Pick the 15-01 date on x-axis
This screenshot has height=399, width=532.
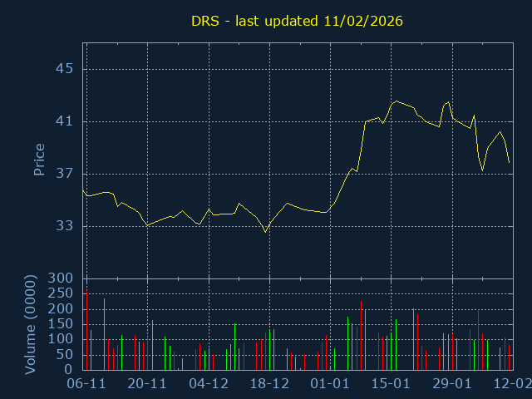391,384
